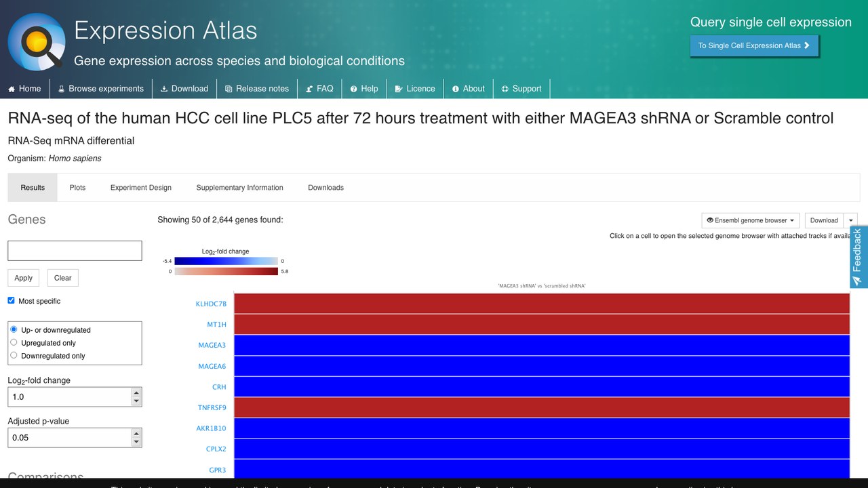Open the FAQ navigation item
868x488 pixels.
point(319,89)
